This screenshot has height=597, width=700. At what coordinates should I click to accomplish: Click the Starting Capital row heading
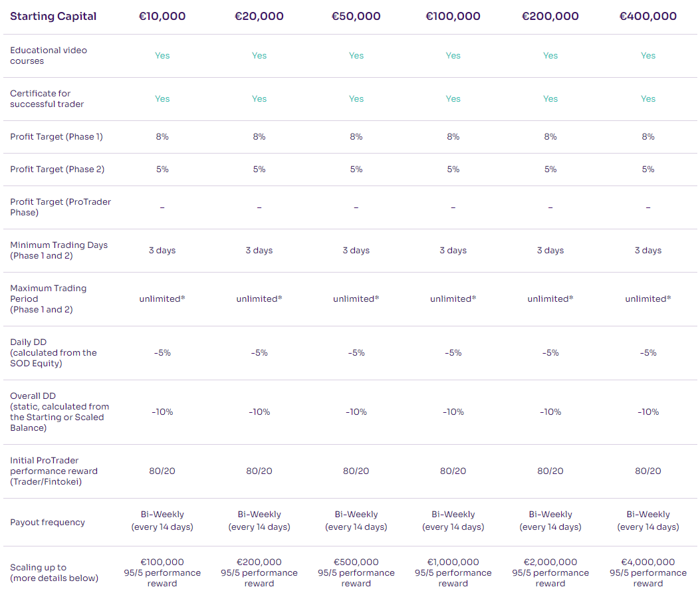tap(53, 16)
